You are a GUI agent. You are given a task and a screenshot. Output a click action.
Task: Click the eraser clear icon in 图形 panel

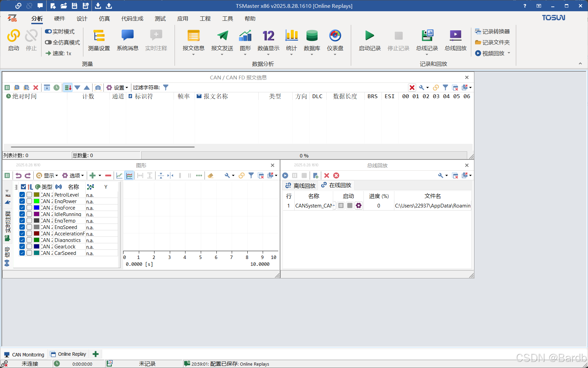[211, 175]
